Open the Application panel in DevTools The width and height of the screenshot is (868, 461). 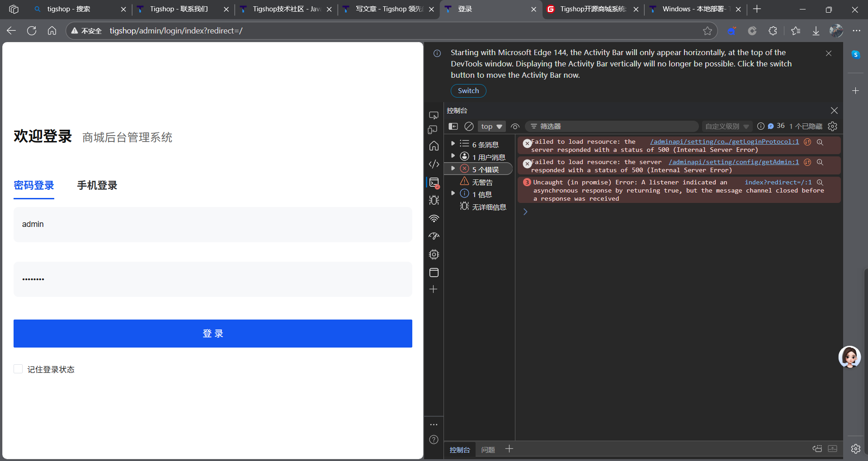click(434, 273)
